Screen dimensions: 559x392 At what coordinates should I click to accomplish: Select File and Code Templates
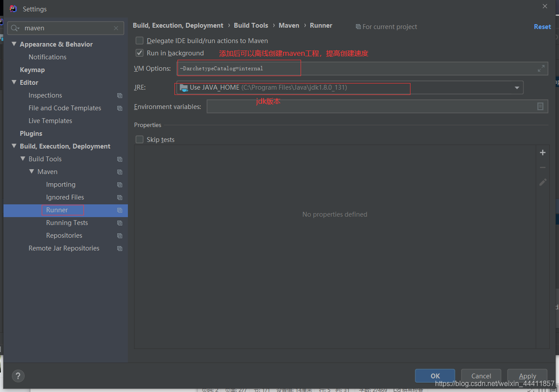coord(65,108)
